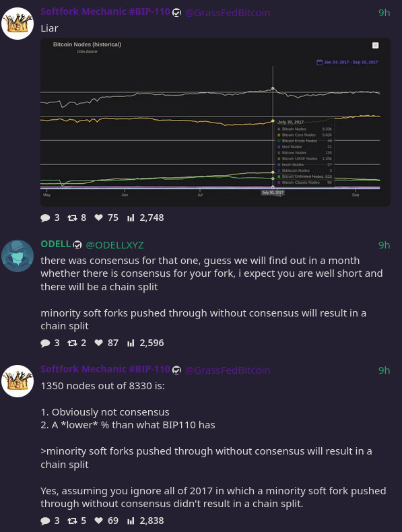Open reply on the Liar chart post
The height and width of the screenshot is (532, 402).
pos(50,218)
